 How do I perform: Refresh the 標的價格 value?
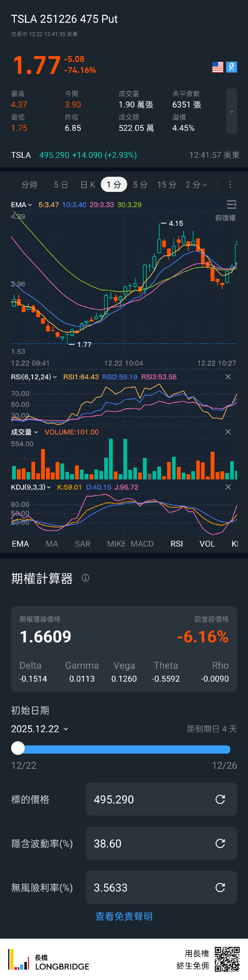(220, 799)
